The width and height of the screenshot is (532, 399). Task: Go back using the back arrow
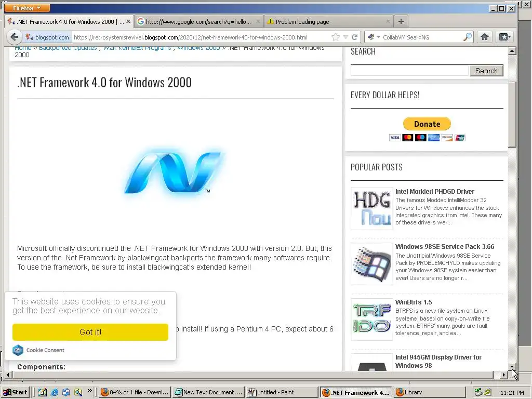point(14,37)
